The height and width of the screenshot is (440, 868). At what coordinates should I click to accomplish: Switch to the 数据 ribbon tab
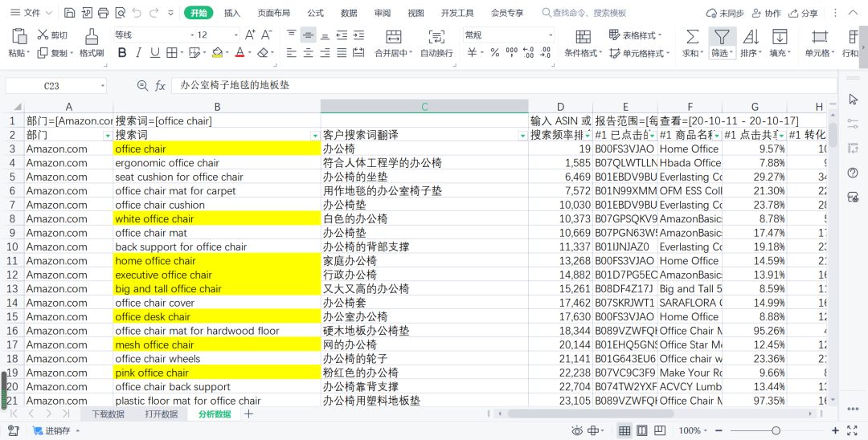[349, 13]
